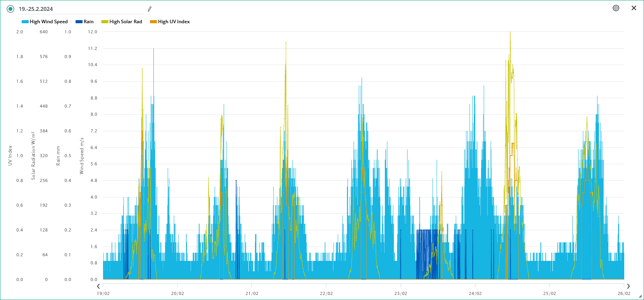Viewport: 644px width, 300px height.
Task: Click the dark blue Rain legend swatch
Action: click(79, 22)
